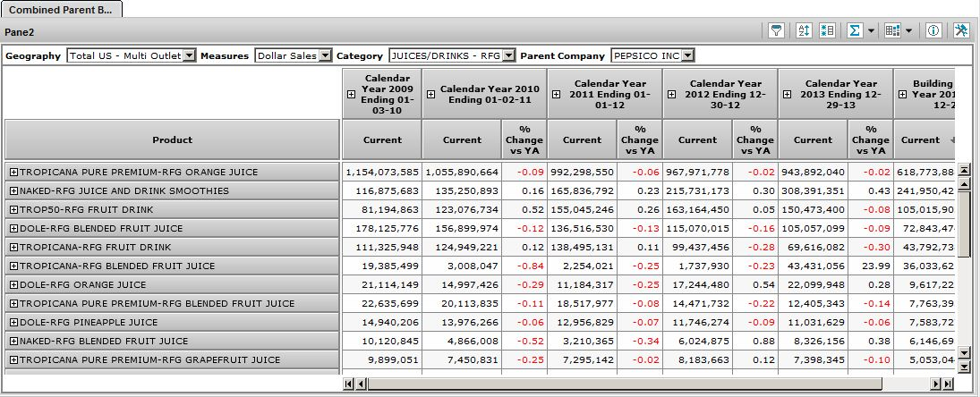Open dropdown arrow next to Sigma icon
The image size is (980, 397).
(871, 30)
